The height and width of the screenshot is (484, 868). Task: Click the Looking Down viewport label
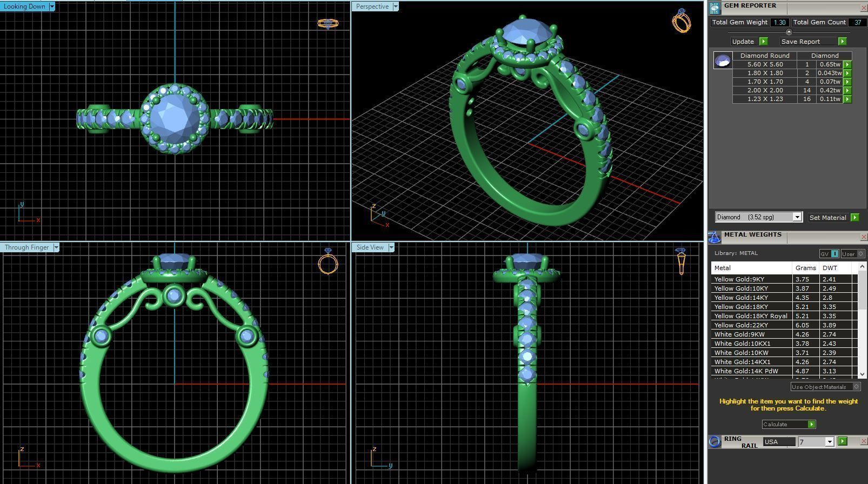click(x=25, y=6)
